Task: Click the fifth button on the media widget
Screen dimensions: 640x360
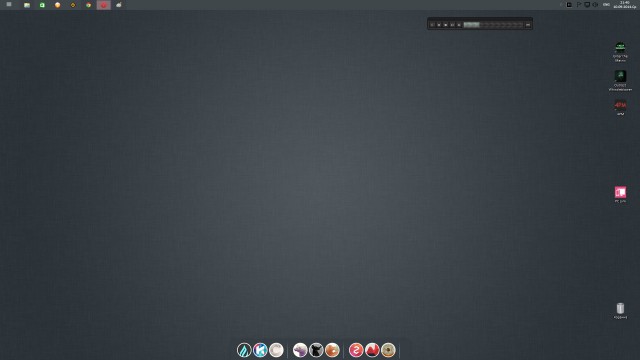Action: point(459,25)
